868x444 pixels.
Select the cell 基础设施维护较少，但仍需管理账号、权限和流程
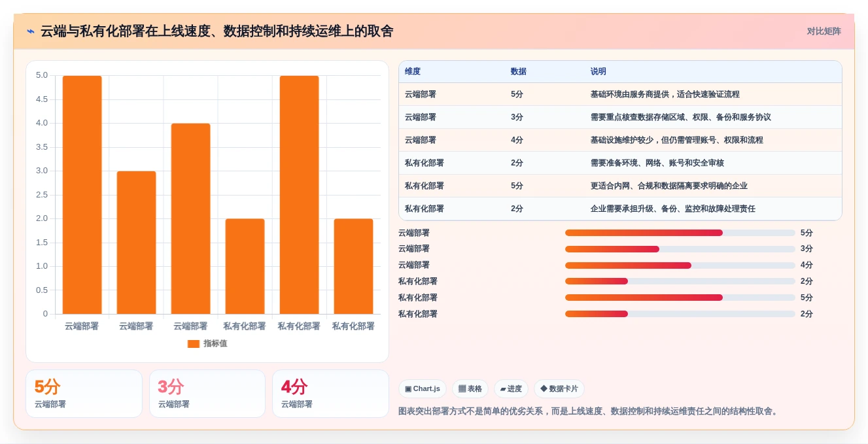pos(677,140)
